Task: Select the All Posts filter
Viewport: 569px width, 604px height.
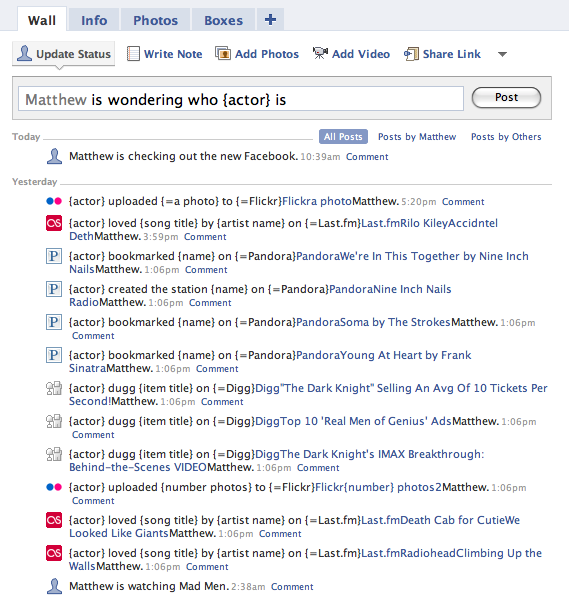Action: [x=343, y=137]
